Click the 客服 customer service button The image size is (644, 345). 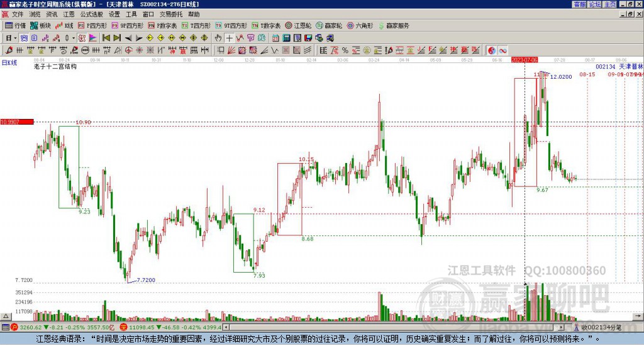(579, 4)
